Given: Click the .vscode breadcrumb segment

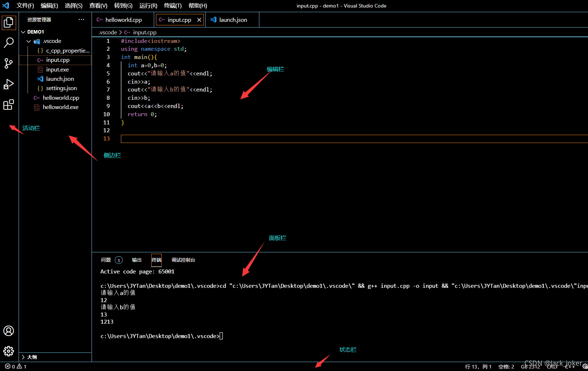Looking at the screenshot, I should [108, 32].
